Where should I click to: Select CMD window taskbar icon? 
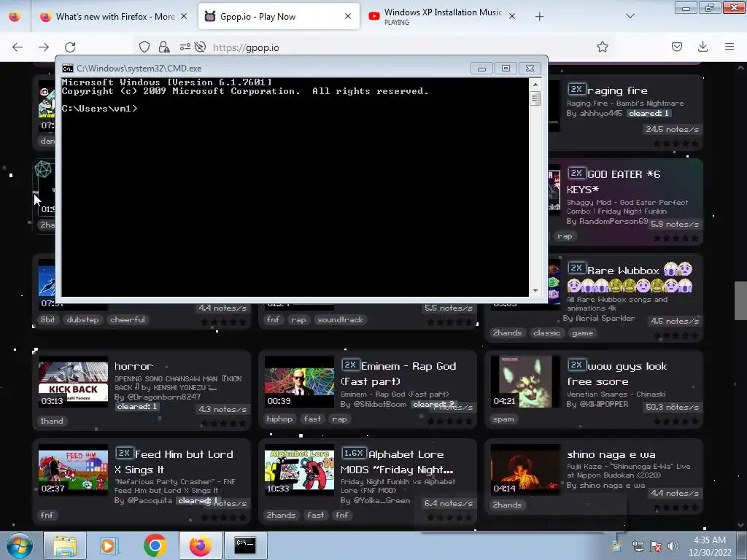(245, 545)
